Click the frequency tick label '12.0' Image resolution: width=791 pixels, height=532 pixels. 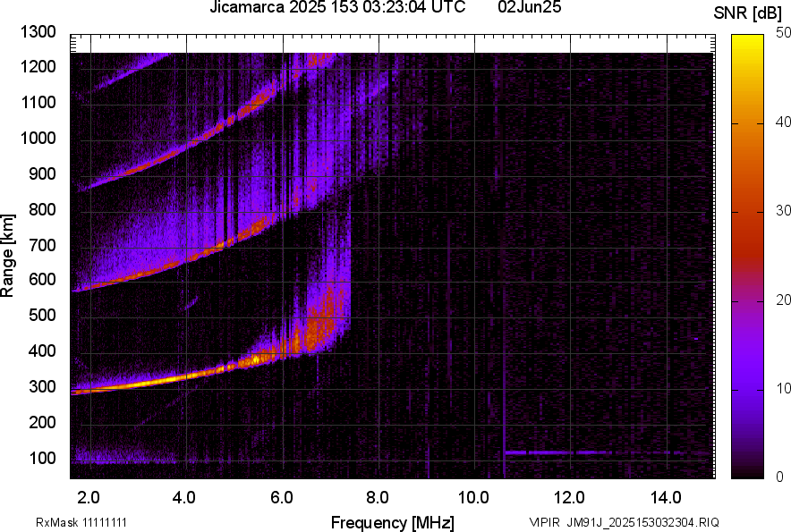pyautogui.click(x=570, y=498)
